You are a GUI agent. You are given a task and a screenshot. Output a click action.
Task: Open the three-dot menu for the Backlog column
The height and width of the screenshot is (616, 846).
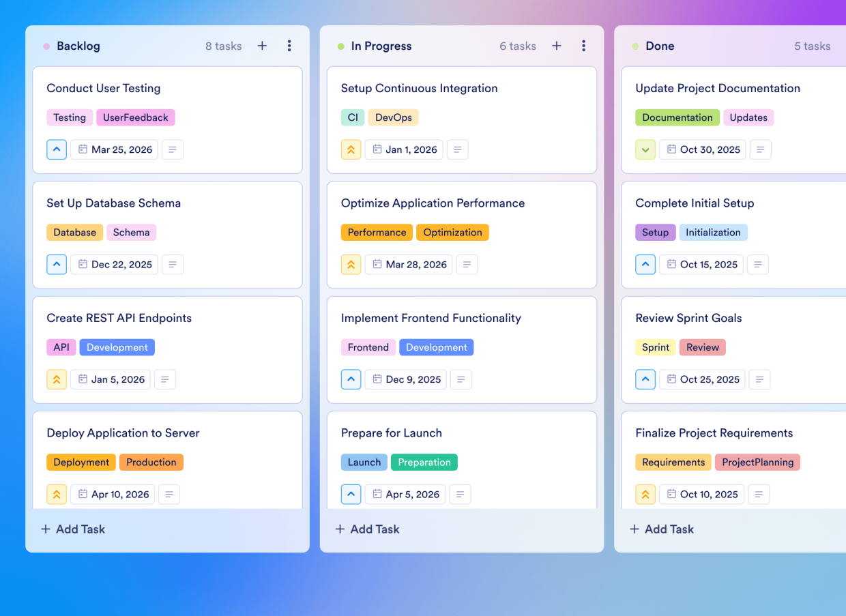click(x=289, y=46)
